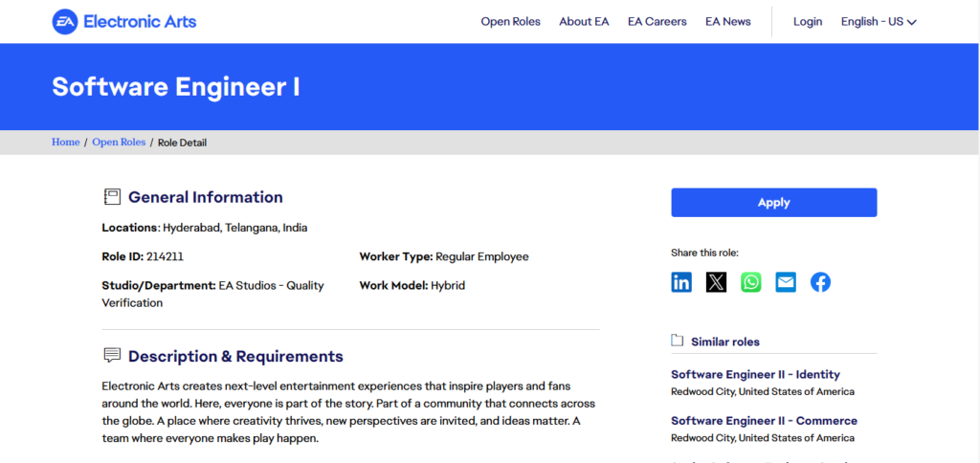Open Software Engineer II - Identity role
This screenshot has width=980, height=463.
tap(755, 374)
